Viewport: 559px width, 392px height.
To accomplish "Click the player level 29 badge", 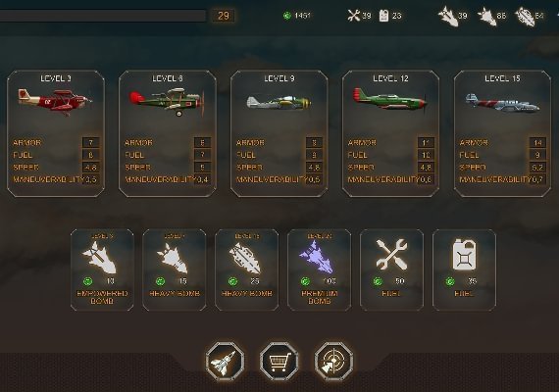I will pyautogui.click(x=224, y=16).
